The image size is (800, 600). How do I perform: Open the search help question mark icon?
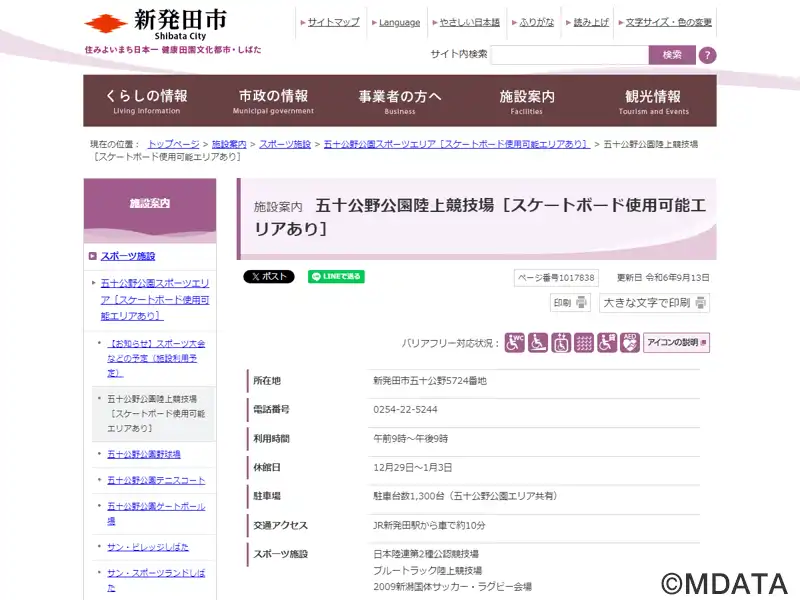(707, 55)
